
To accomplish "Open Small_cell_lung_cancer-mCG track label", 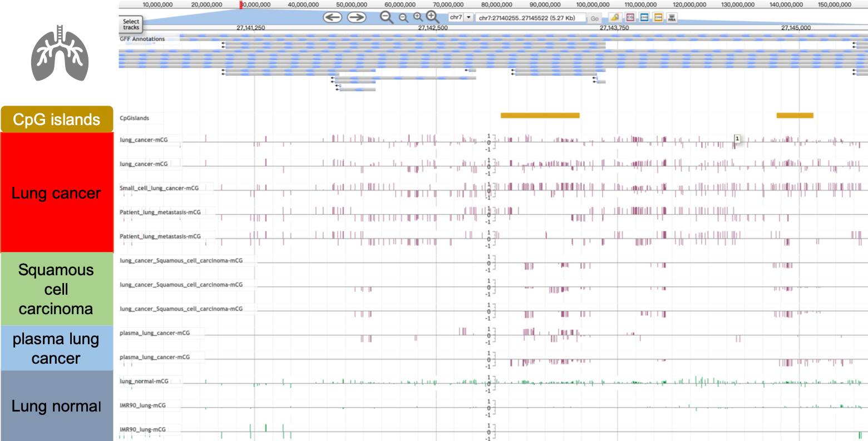I will pos(159,188).
